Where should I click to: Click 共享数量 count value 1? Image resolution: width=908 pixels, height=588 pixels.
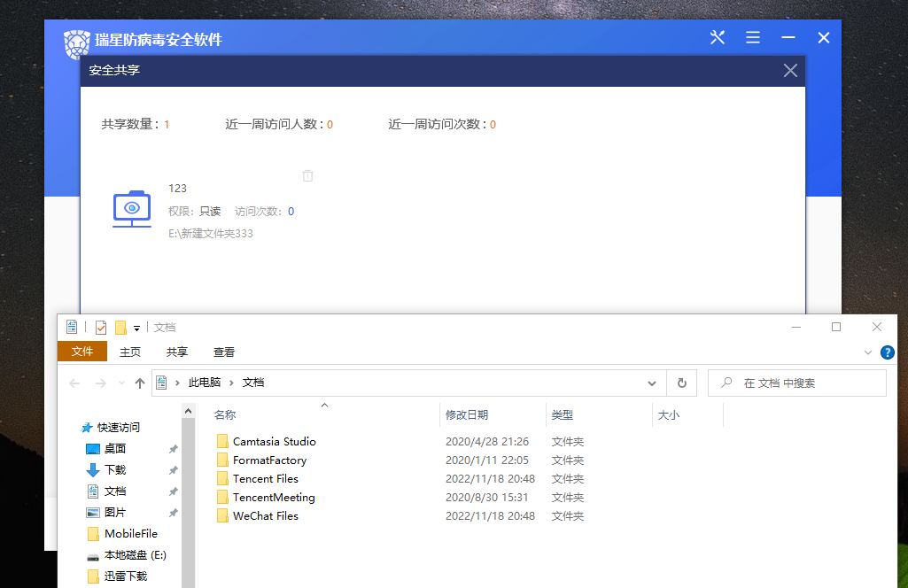pyautogui.click(x=167, y=125)
